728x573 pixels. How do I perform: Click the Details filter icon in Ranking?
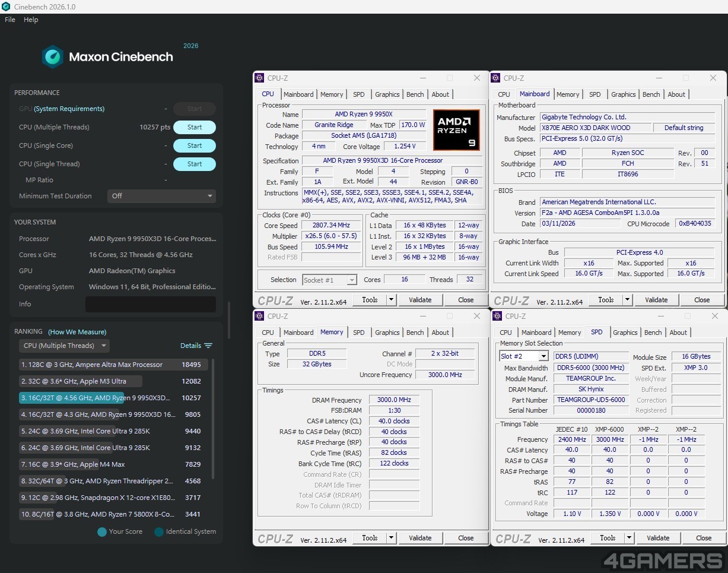208,346
